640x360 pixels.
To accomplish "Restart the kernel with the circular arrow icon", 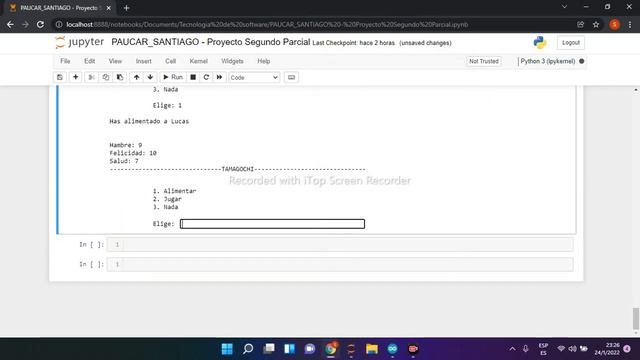I will (206, 77).
